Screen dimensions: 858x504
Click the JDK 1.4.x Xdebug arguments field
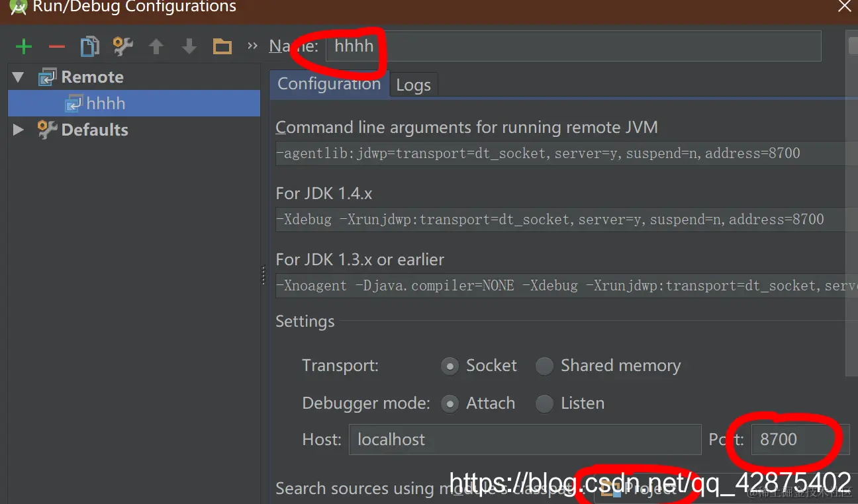click(567, 220)
